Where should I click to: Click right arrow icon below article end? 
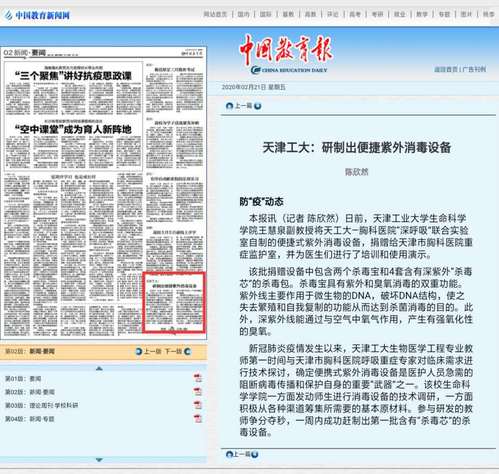tap(255, 454)
